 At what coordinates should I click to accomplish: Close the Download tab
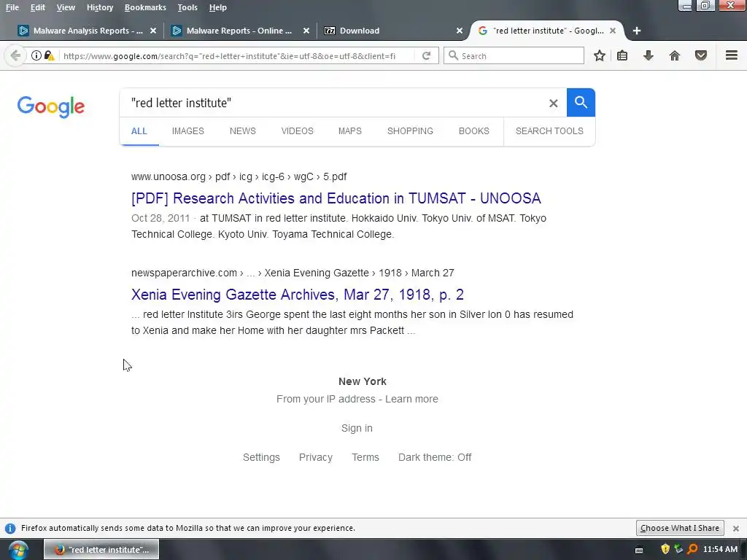[x=460, y=31]
